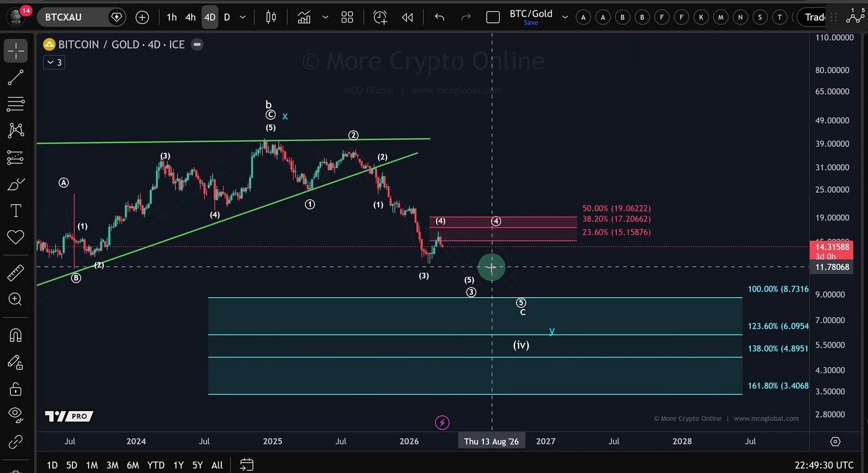The image size is (868, 473).
Task: Activate the Zoom In tool
Action: [x=16, y=299]
